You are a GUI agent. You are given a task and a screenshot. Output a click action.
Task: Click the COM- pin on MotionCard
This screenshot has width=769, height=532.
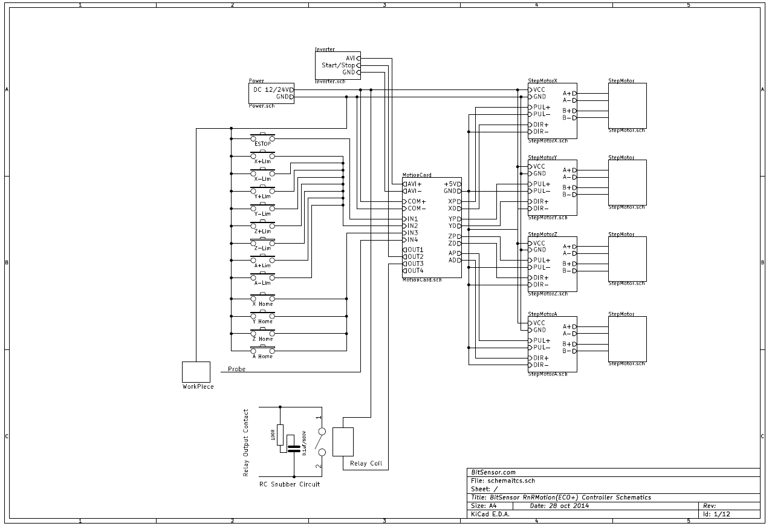[x=414, y=209]
